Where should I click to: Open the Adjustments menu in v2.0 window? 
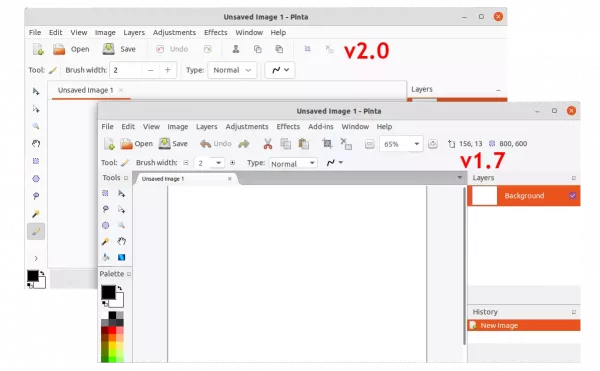(x=174, y=33)
